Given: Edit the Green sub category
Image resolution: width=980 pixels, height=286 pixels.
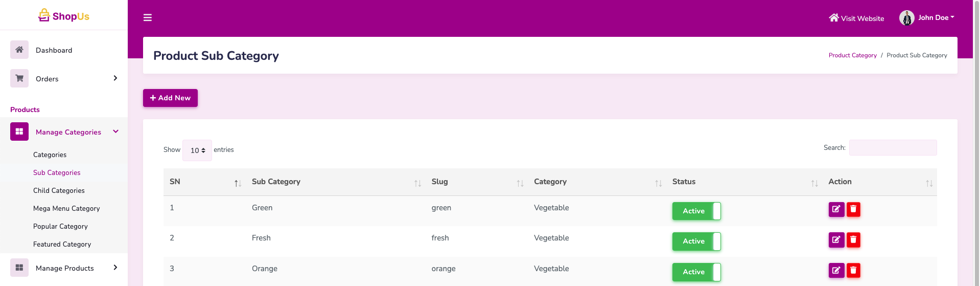Looking at the screenshot, I should tap(836, 209).
